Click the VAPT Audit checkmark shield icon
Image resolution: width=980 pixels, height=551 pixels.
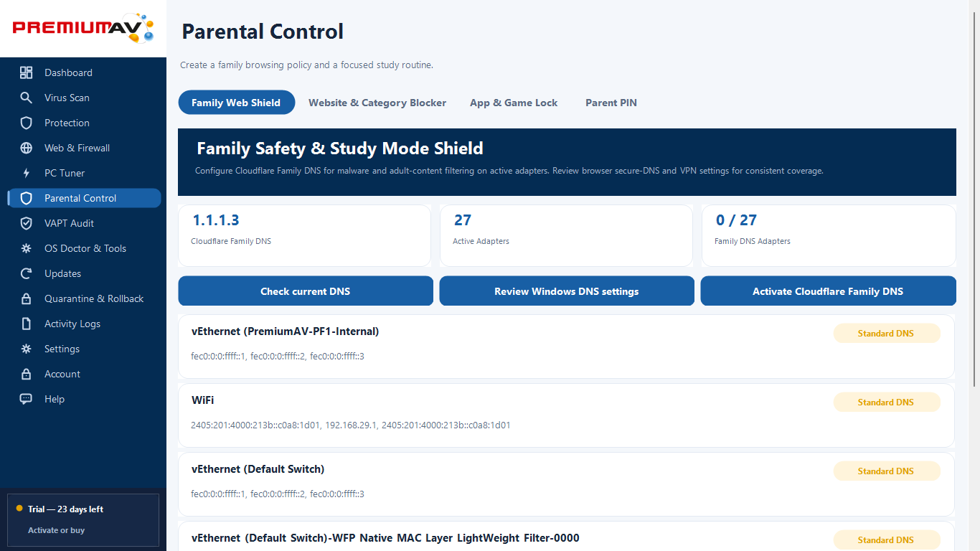27,223
